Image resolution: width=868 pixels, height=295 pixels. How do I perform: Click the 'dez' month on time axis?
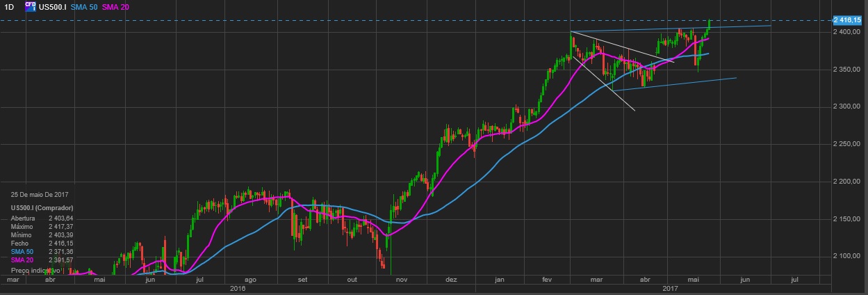(450, 280)
